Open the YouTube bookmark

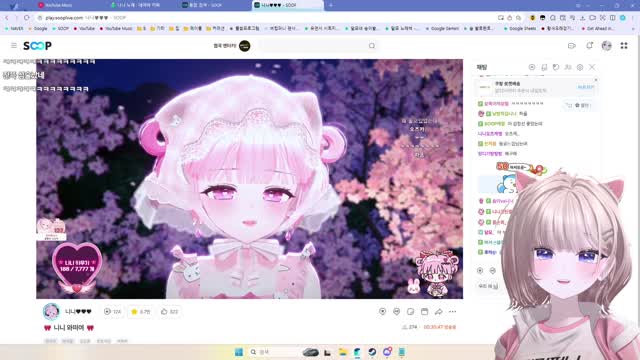84,29
